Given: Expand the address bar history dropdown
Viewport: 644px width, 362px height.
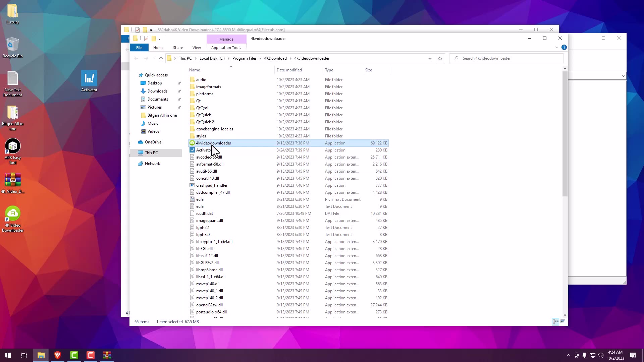Looking at the screenshot, I should [x=430, y=58].
